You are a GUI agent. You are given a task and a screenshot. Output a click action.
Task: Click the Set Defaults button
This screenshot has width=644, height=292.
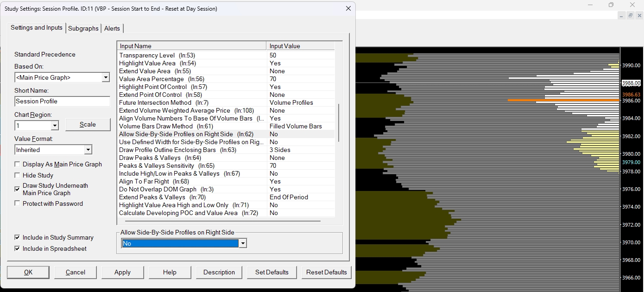coord(272,272)
